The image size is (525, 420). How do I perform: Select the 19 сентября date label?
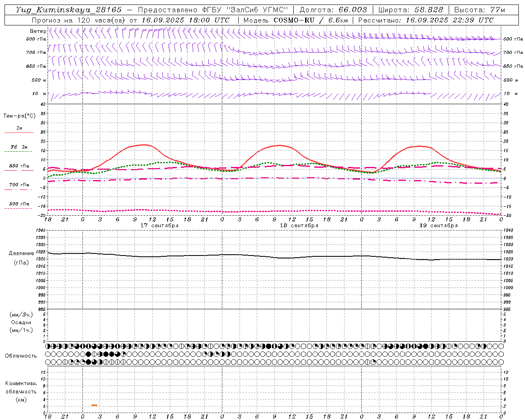(438, 226)
